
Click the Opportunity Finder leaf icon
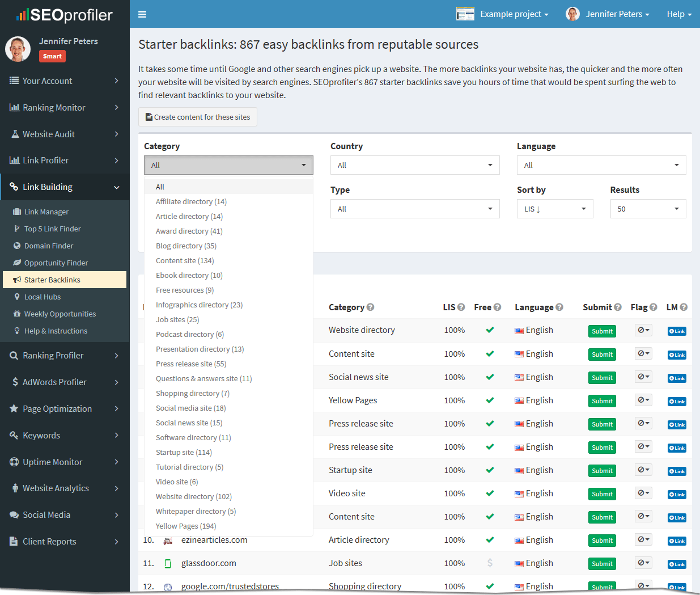pyautogui.click(x=17, y=263)
